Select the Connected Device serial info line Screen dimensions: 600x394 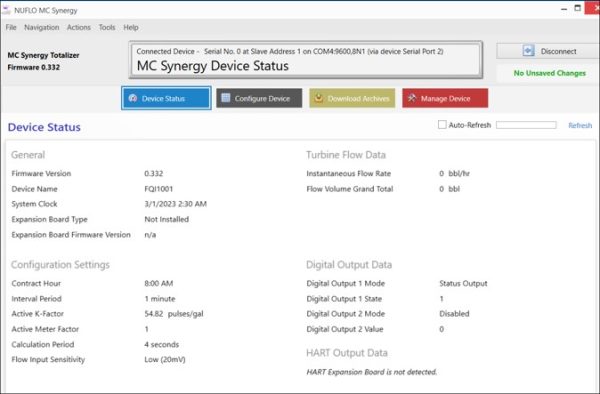tap(290, 51)
